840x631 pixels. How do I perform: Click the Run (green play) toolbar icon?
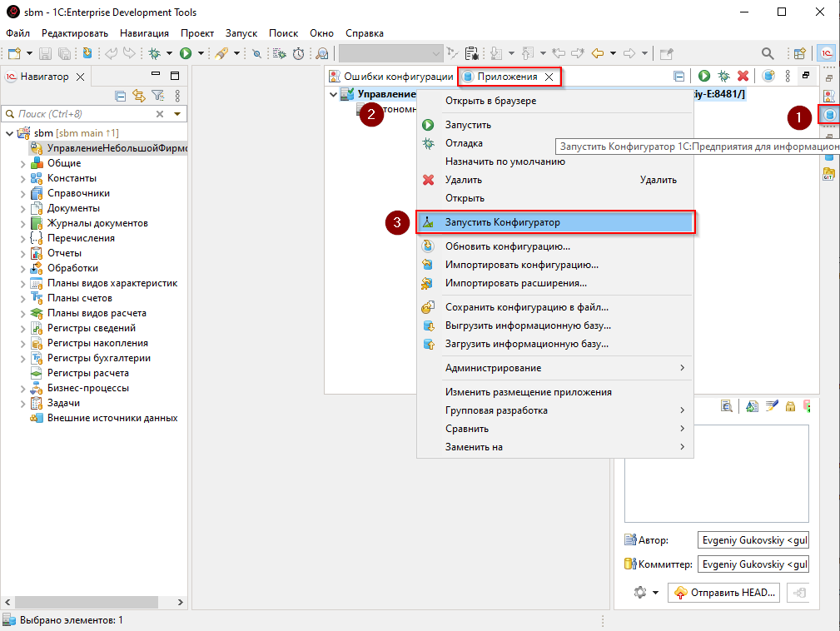186,53
